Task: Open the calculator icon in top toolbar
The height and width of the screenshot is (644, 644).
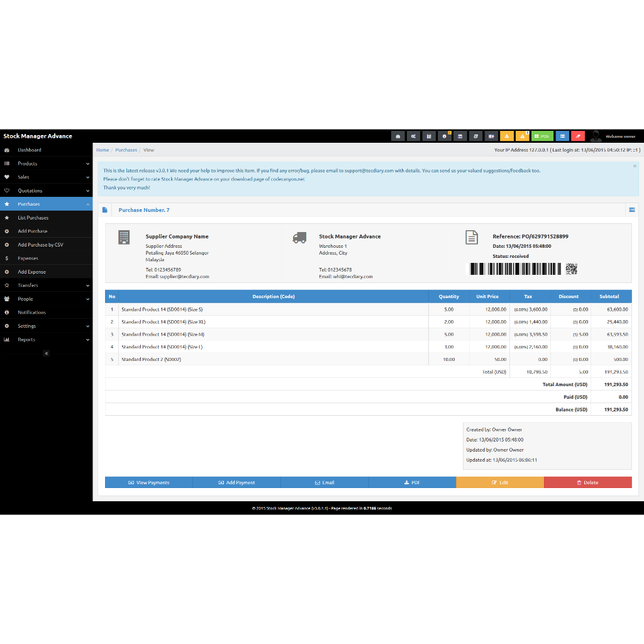Action: 429,136
